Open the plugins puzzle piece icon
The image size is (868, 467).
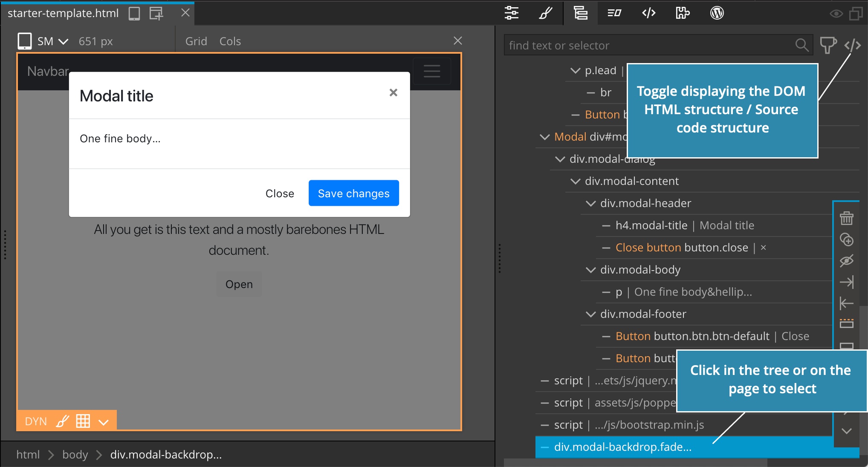683,13
